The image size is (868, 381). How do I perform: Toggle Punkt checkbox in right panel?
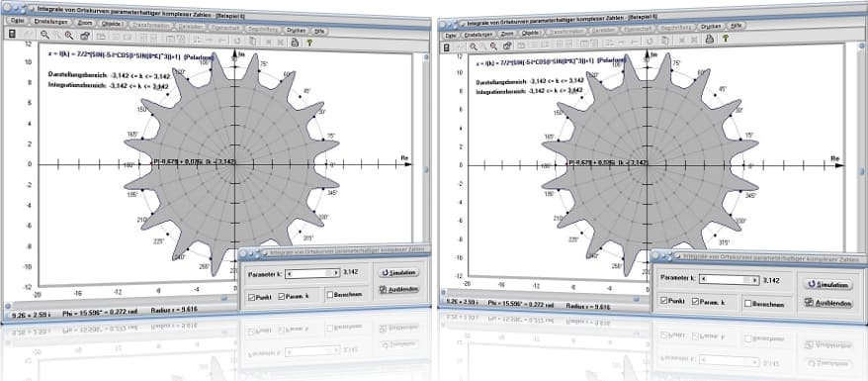pyautogui.click(x=664, y=301)
